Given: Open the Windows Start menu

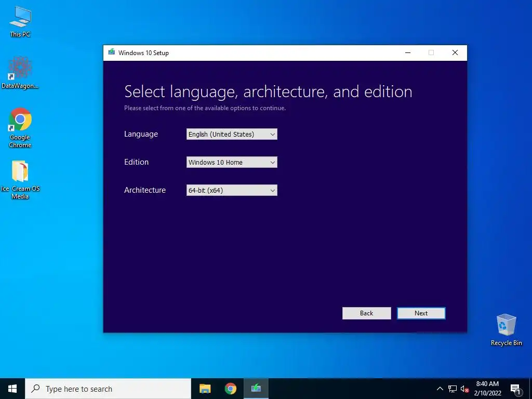Looking at the screenshot, I should tap(12, 389).
